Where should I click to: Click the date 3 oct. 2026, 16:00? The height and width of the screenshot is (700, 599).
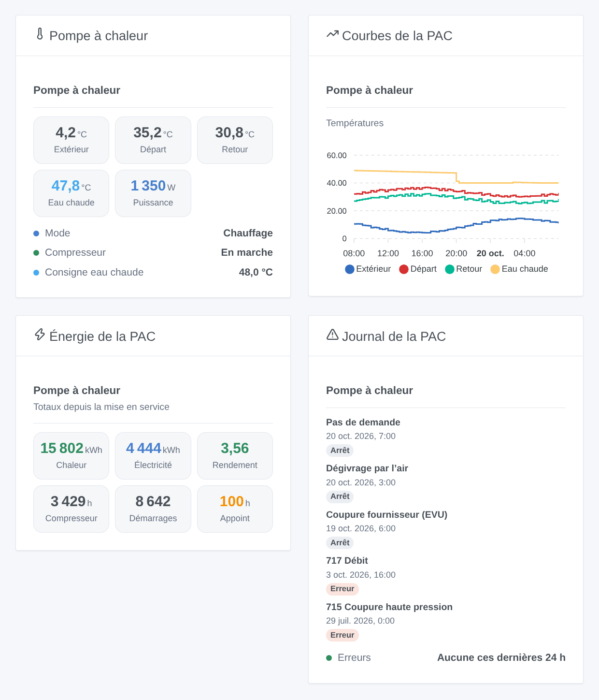pyautogui.click(x=361, y=575)
